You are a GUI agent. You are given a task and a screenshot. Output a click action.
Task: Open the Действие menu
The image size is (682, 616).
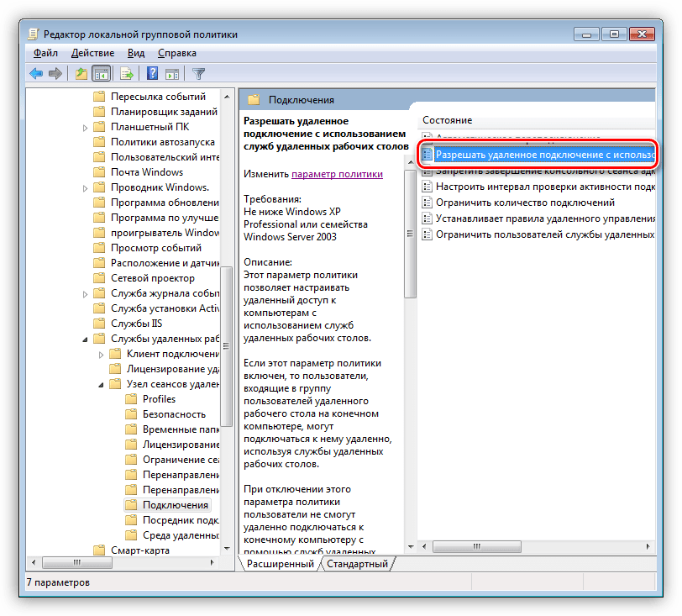(93, 53)
